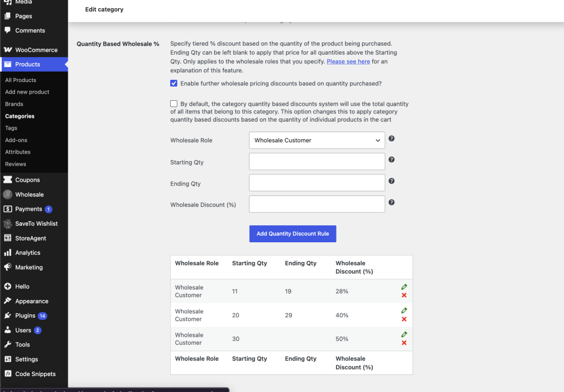Screen dimensions: 564x392
Task: Click the 'Quantity Based Wholesale %' label
Action: [118, 44]
